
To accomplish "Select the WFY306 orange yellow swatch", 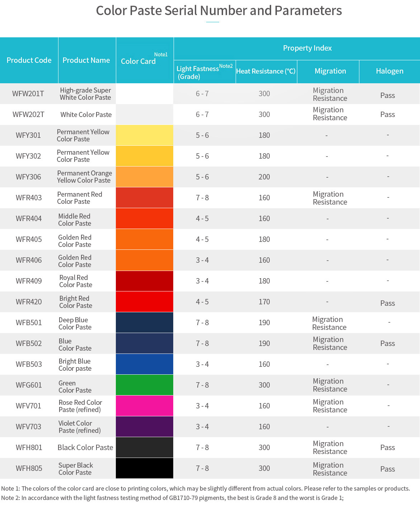I will tap(145, 177).
